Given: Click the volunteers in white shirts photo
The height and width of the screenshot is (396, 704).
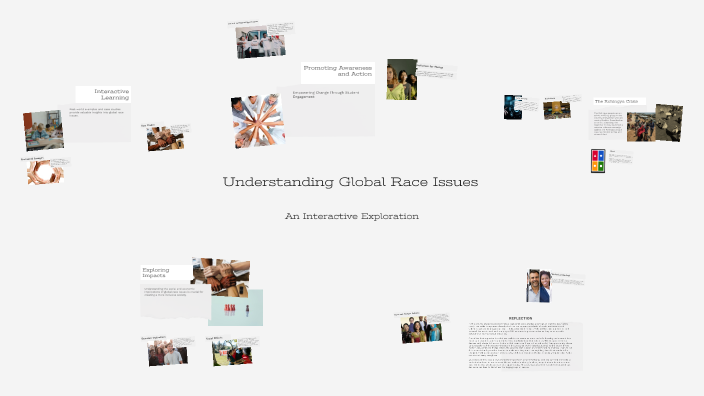Looking at the screenshot, I should coord(260,42).
